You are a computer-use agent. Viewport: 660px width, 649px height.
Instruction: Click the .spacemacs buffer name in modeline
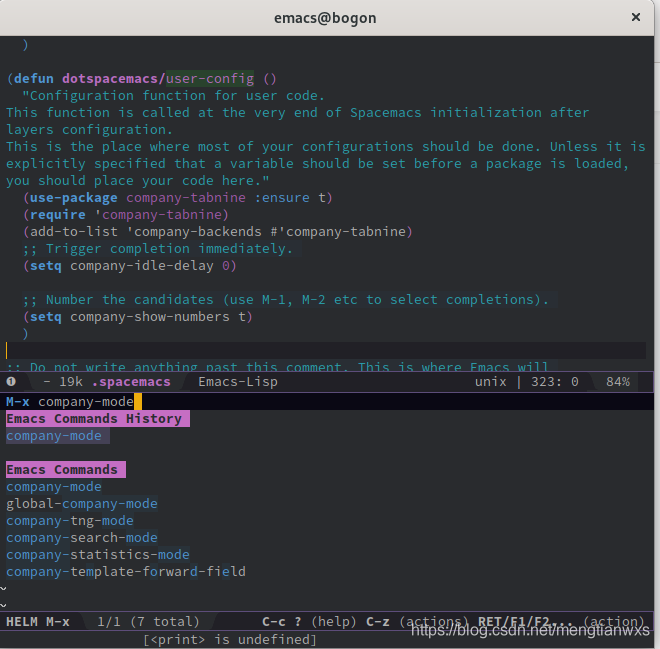131,382
